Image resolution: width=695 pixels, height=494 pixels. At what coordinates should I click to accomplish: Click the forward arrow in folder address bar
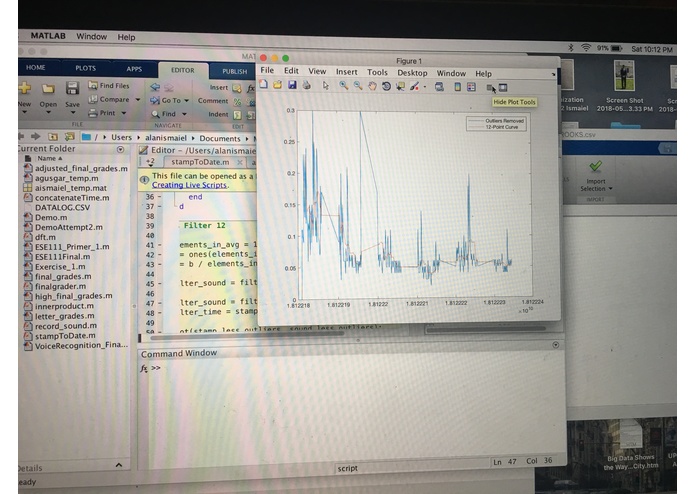(x=36, y=136)
